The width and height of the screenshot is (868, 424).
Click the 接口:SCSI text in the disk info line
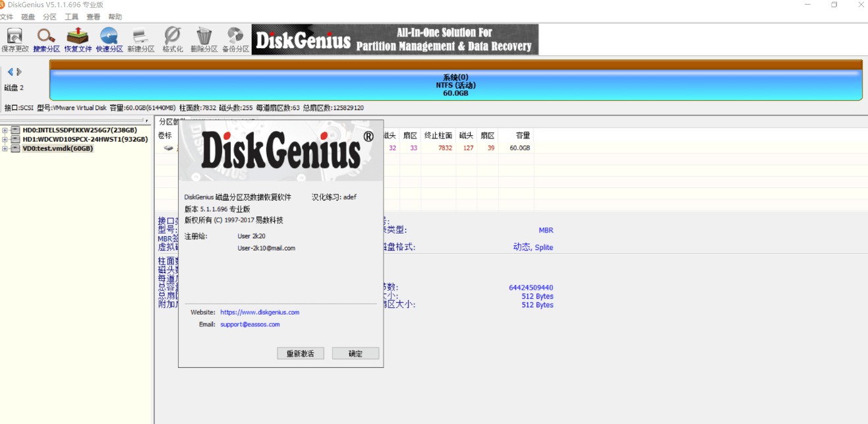point(19,107)
